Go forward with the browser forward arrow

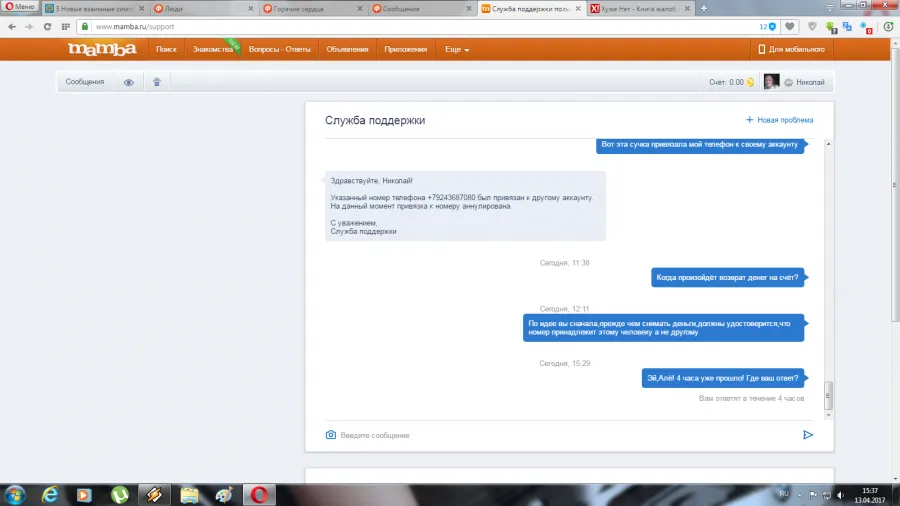(29, 26)
